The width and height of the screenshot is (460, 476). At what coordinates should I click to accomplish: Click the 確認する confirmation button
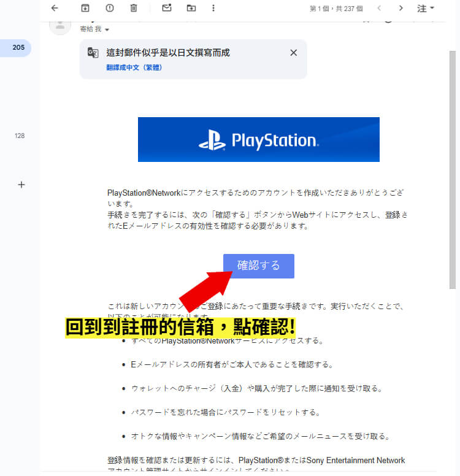click(x=259, y=266)
